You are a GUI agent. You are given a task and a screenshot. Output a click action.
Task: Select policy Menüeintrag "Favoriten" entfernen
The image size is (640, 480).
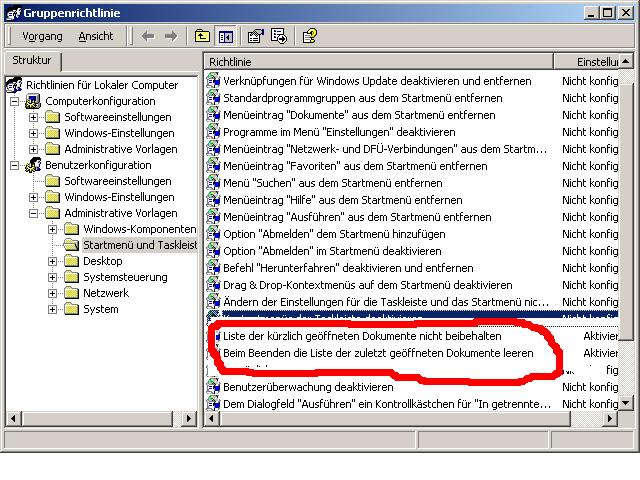coord(355,166)
